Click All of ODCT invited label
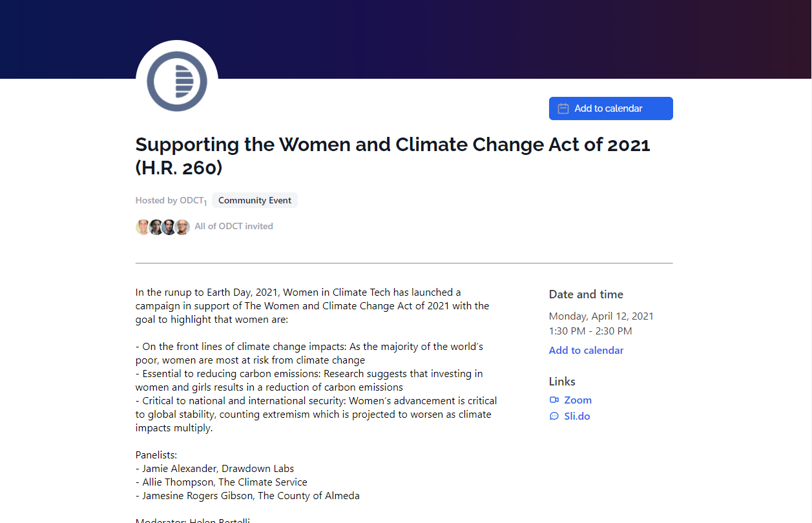 [234, 226]
